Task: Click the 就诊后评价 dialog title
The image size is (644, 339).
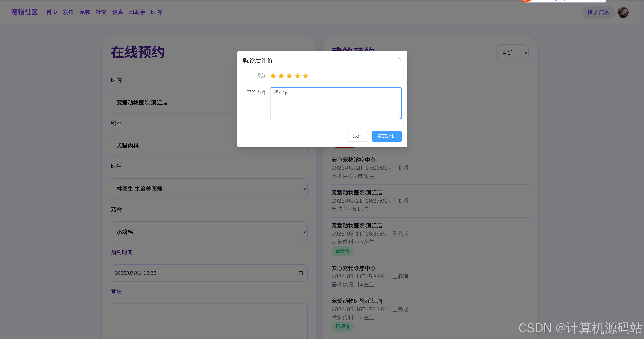Action: [258, 60]
